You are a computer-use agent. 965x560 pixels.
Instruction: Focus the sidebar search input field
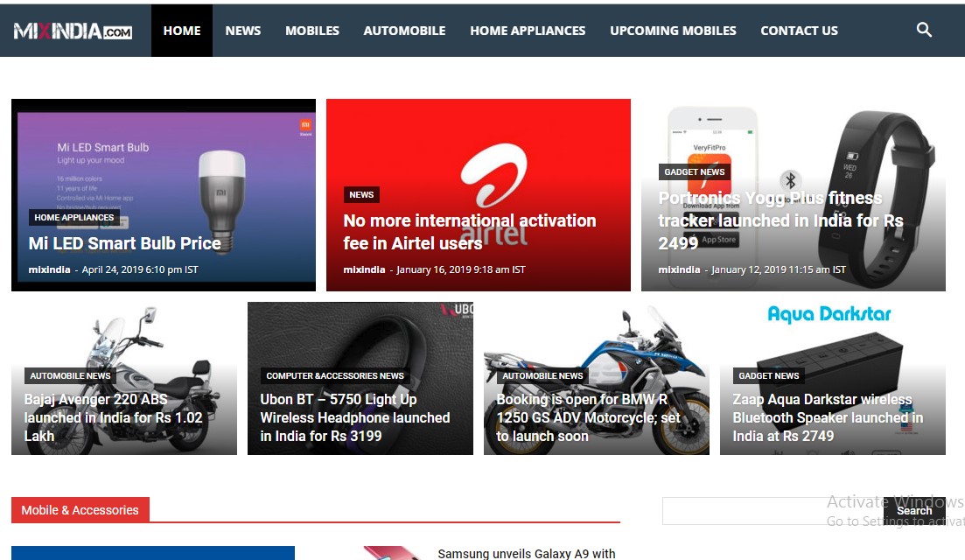click(773, 511)
